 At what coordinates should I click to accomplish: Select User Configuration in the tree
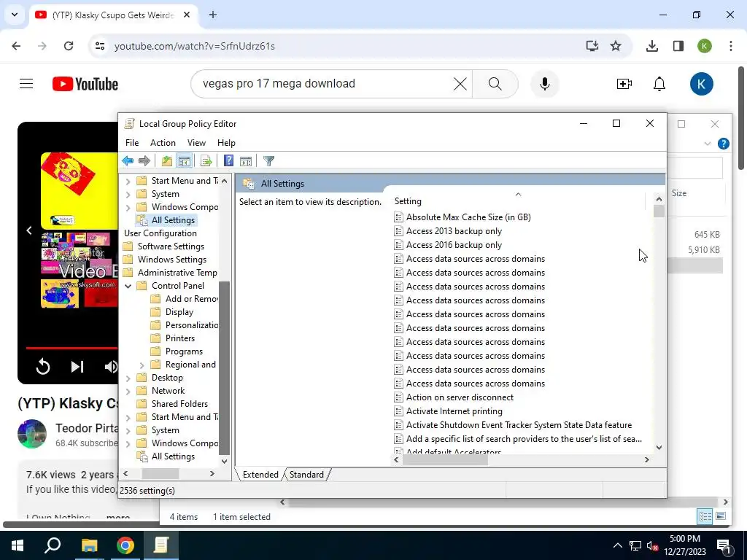coord(160,233)
